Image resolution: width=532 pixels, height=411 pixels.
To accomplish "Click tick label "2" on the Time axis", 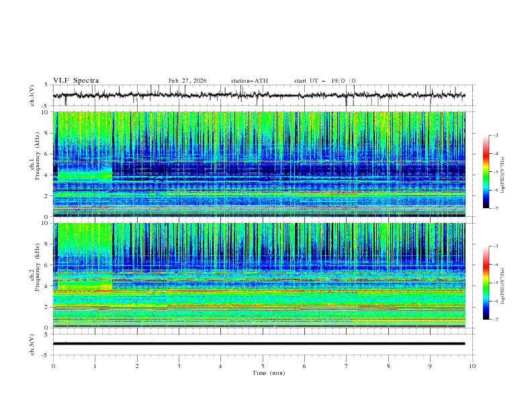I will pos(137,366).
